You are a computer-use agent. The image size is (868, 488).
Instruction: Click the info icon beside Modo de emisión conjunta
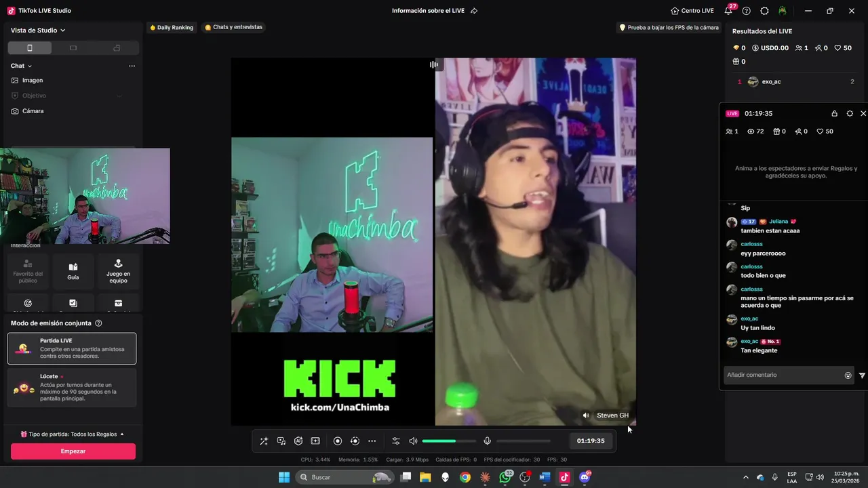98,323
